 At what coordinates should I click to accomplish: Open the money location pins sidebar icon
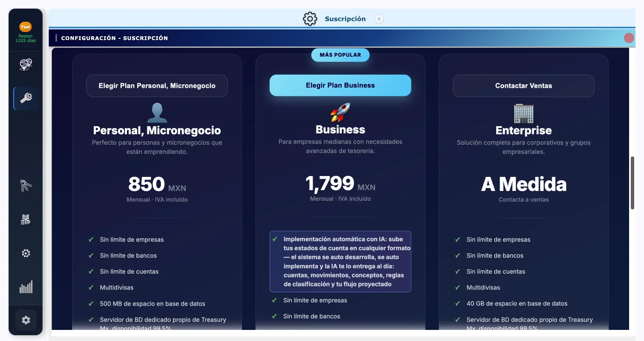26,64
